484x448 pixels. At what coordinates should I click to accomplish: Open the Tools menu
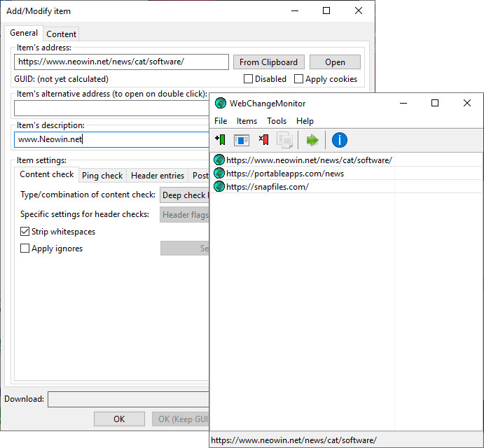(x=277, y=121)
